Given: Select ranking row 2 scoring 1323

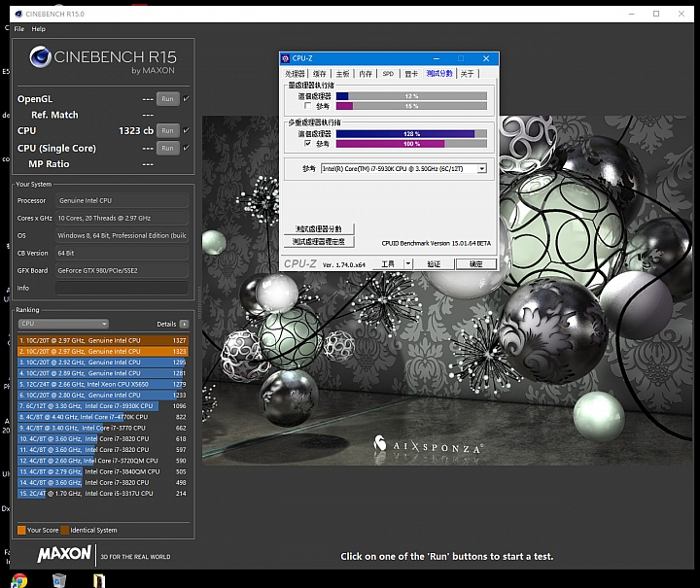Looking at the screenshot, I should pyautogui.click(x=103, y=352).
